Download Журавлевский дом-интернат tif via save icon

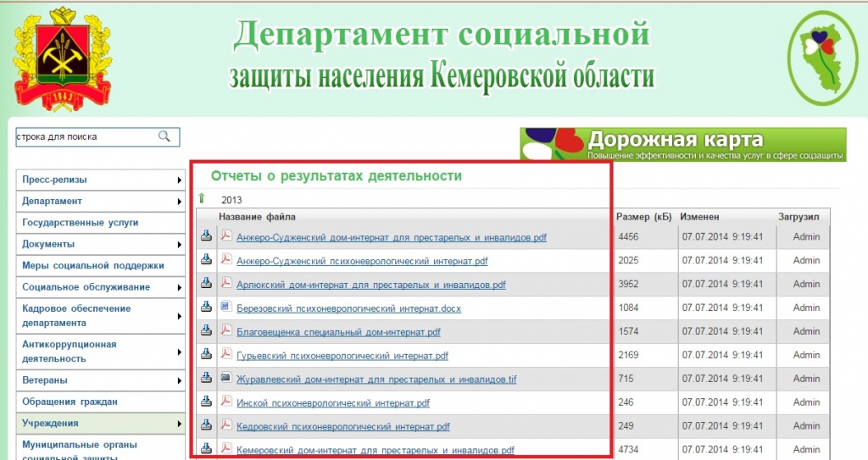tap(206, 378)
